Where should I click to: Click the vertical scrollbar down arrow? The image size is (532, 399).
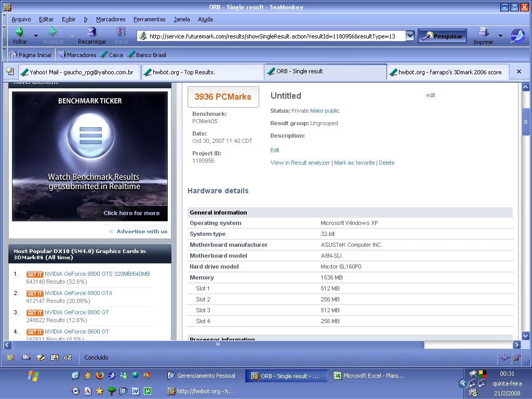526,336
